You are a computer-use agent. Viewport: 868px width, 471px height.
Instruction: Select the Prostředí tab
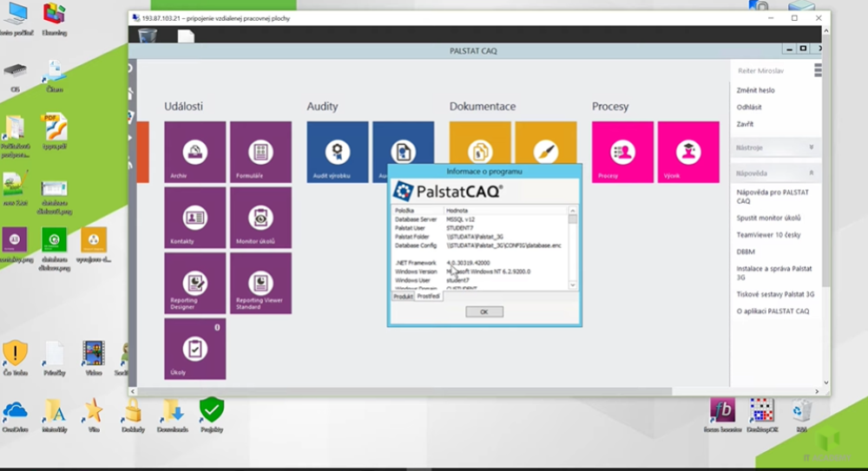pyautogui.click(x=429, y=297)
